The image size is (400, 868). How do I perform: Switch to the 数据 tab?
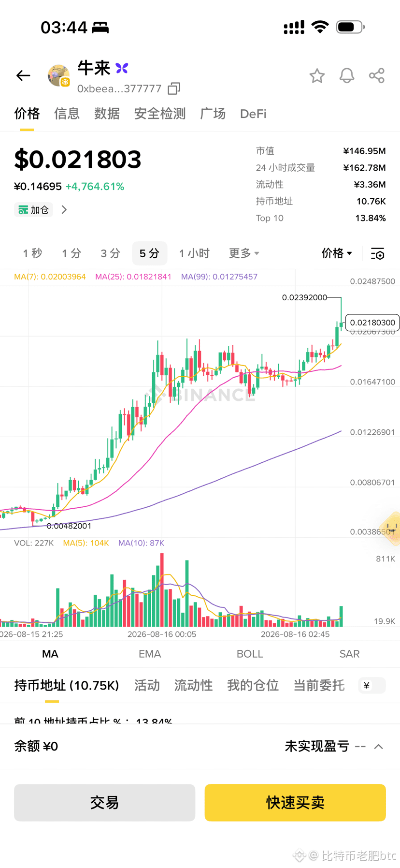(107, 114)
